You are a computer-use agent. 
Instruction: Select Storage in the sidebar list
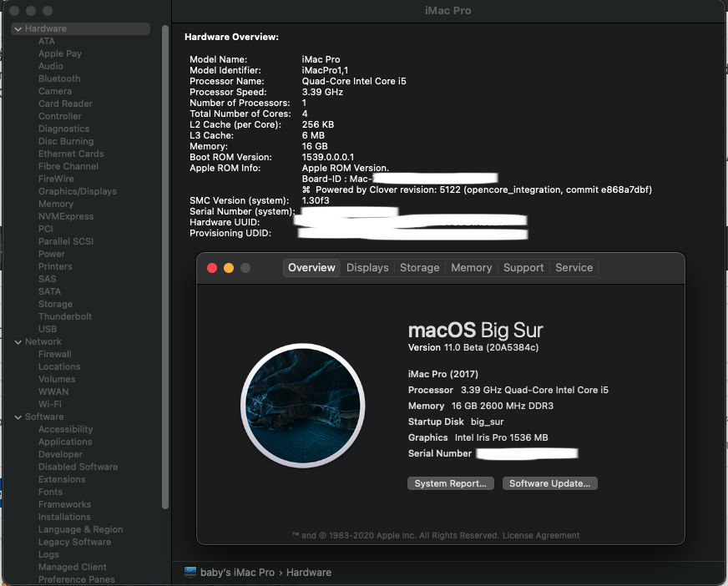(x=55, y=304)
